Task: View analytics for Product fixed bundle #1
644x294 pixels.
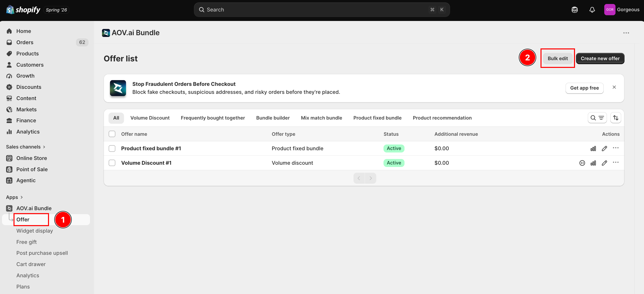Action: [x=593, y=148]
